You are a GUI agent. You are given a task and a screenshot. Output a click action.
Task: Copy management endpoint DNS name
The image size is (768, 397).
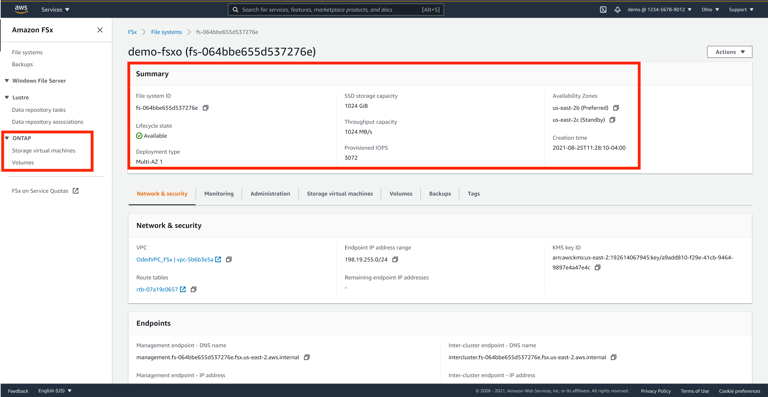(x=307, y=357)
